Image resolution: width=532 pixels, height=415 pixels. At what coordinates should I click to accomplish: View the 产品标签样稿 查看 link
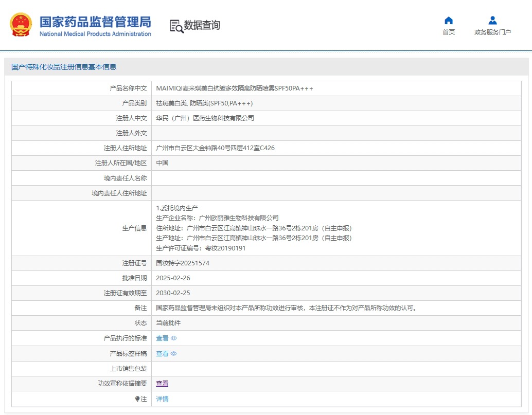[162, 354]
